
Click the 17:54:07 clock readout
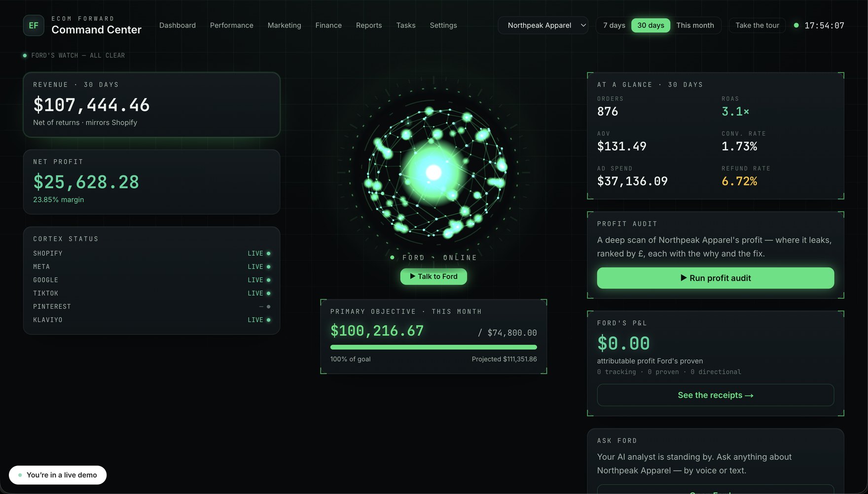click(x=824, y=25)
